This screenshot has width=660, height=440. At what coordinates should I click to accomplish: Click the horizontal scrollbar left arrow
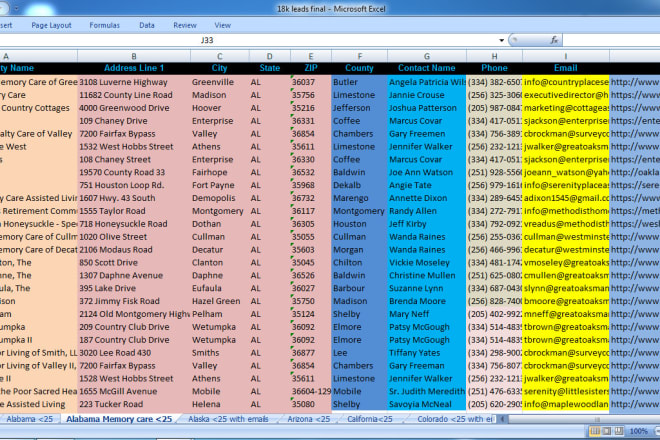(x=502, y=419)
